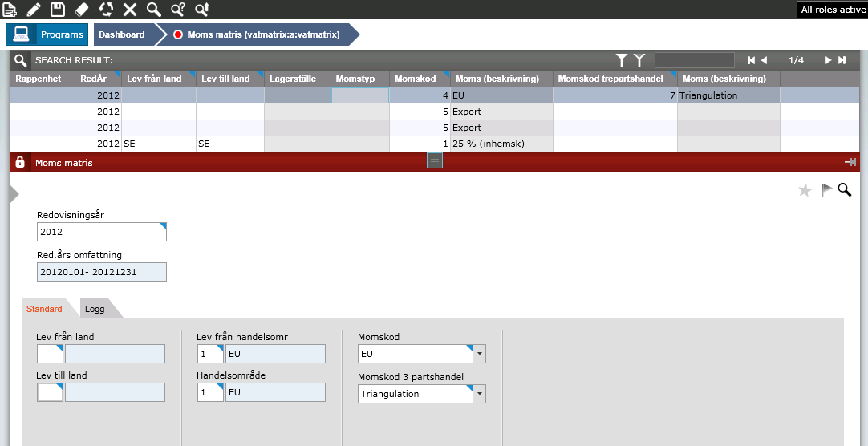The image size is (868, 446).
Task: Click the magnifier with question mark icon
Action: coord(178,9)
